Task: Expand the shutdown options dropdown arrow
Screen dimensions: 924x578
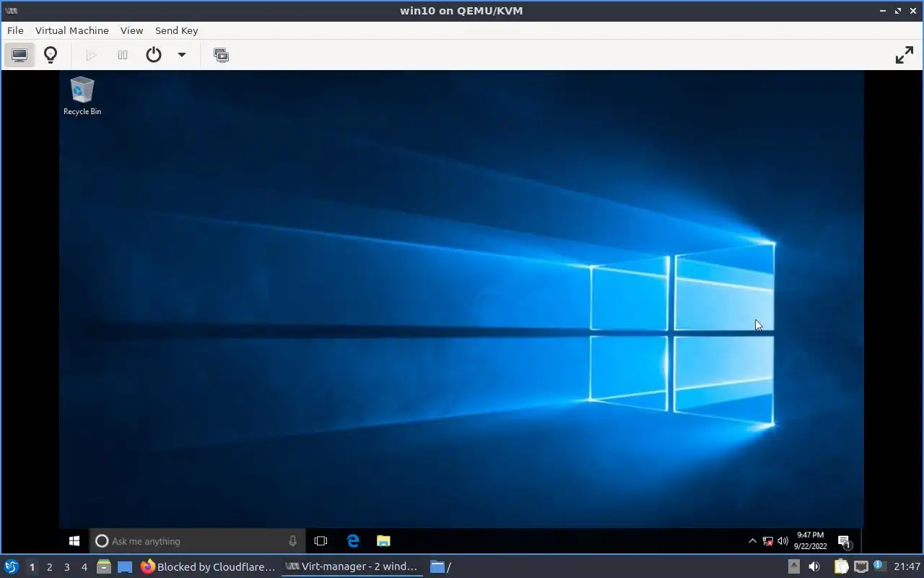Action: [182, 55]
